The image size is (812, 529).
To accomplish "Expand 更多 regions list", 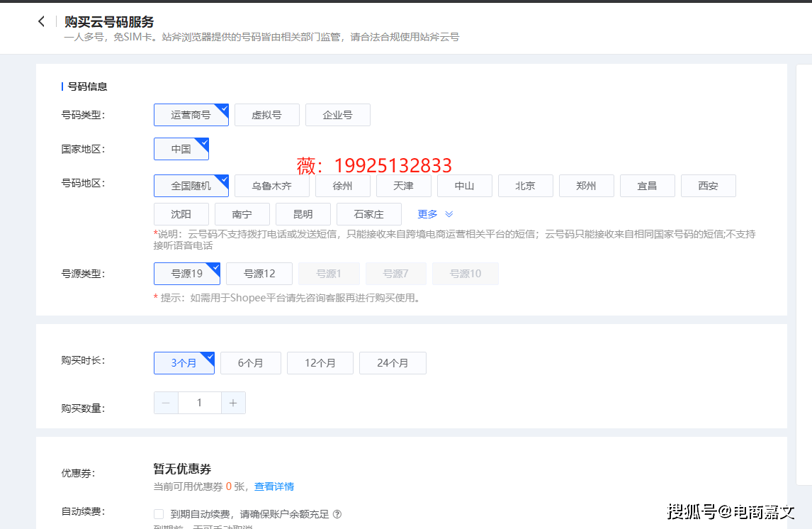I will [435, 214].
